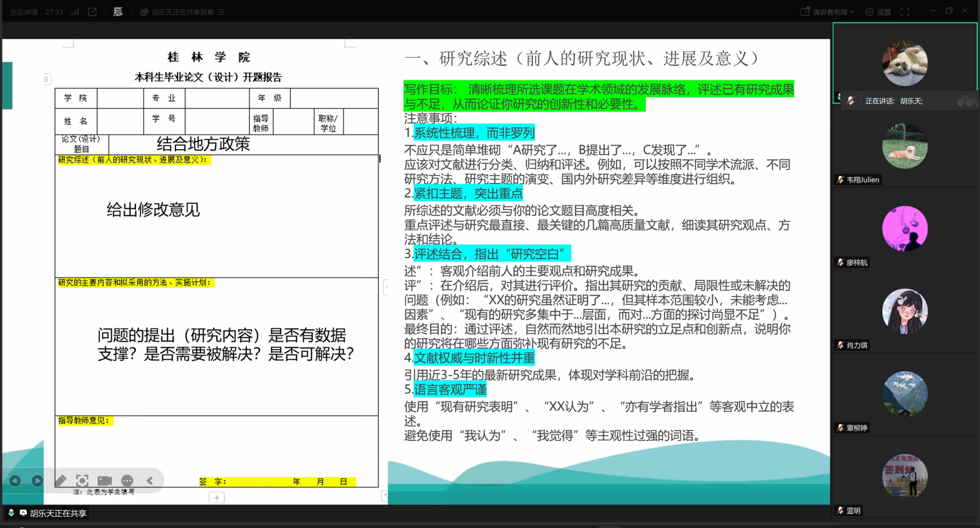Click the next slide arrow button
Viewport: 980px width, 528px height.
(37, 481)
